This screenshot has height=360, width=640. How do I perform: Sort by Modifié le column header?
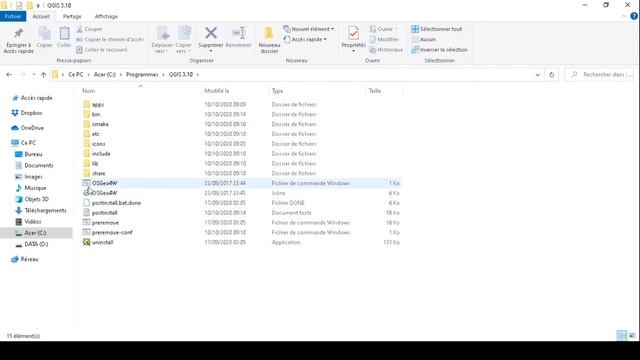coord(217,91)
